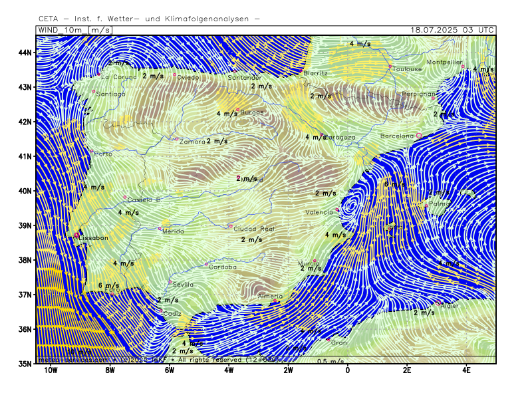Click the Algier city label

coord(450,306)
